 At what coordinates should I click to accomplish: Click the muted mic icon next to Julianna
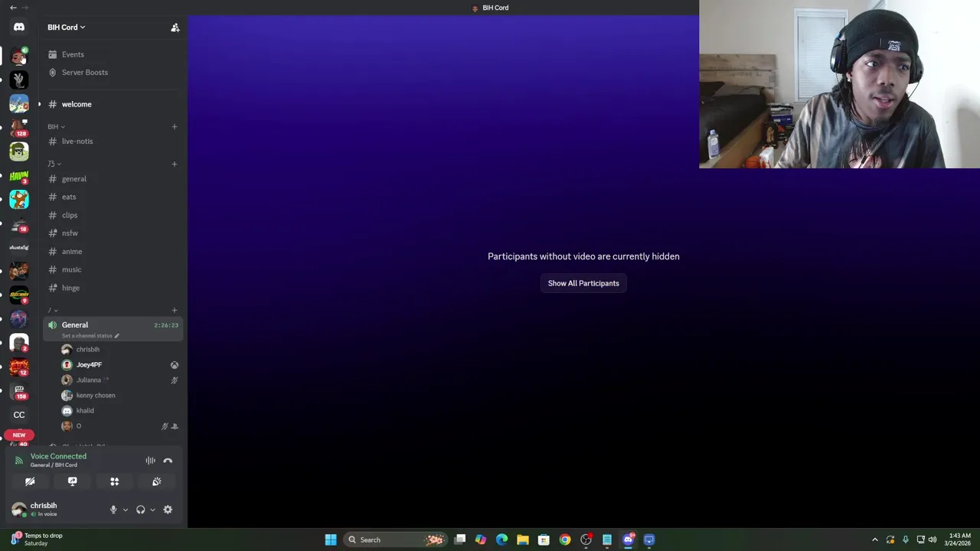[175, 380]
